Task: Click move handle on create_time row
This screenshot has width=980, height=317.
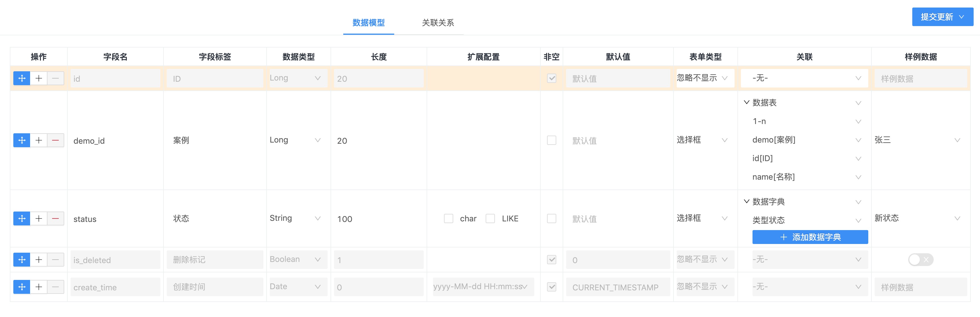Action: pyautogui.click(x=22, y=287)
